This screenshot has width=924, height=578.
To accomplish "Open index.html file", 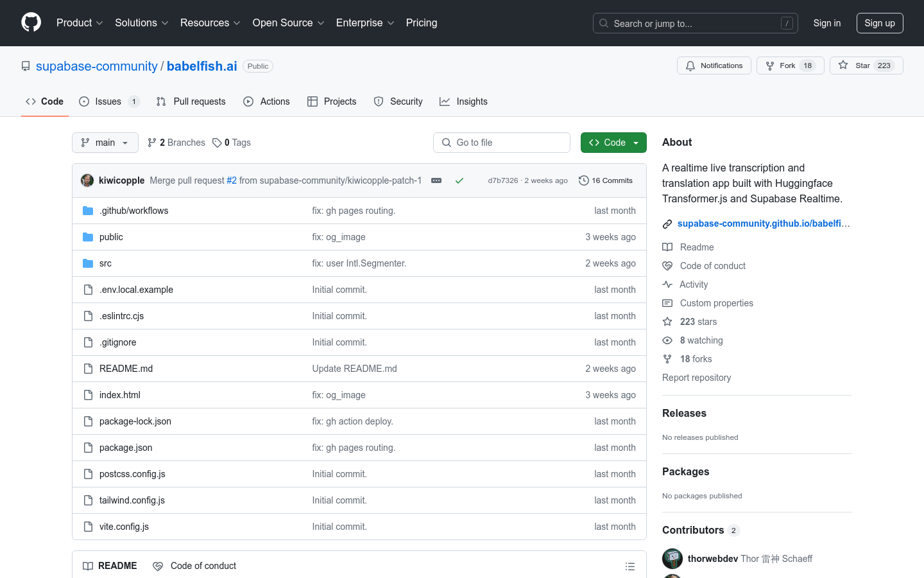I will tap(120, 395).
